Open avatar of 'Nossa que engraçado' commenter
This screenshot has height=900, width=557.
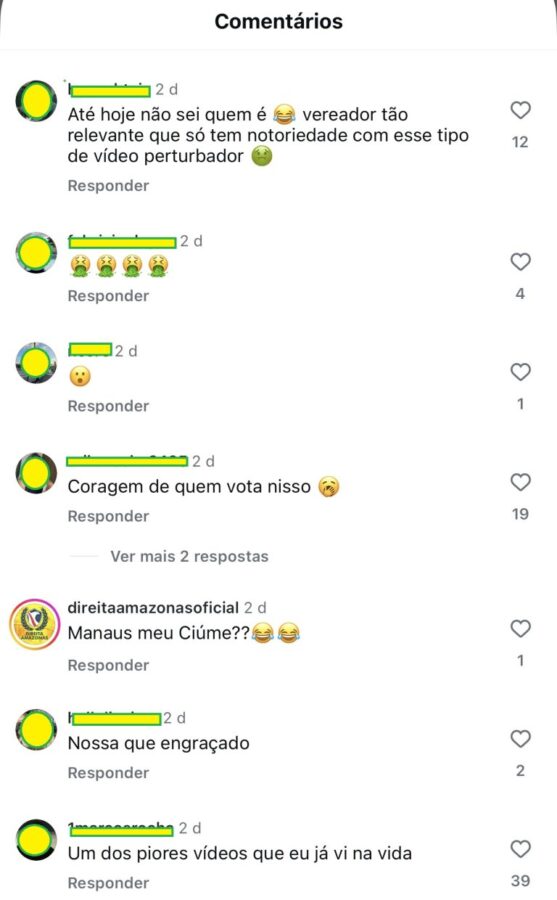coord(36,730)
